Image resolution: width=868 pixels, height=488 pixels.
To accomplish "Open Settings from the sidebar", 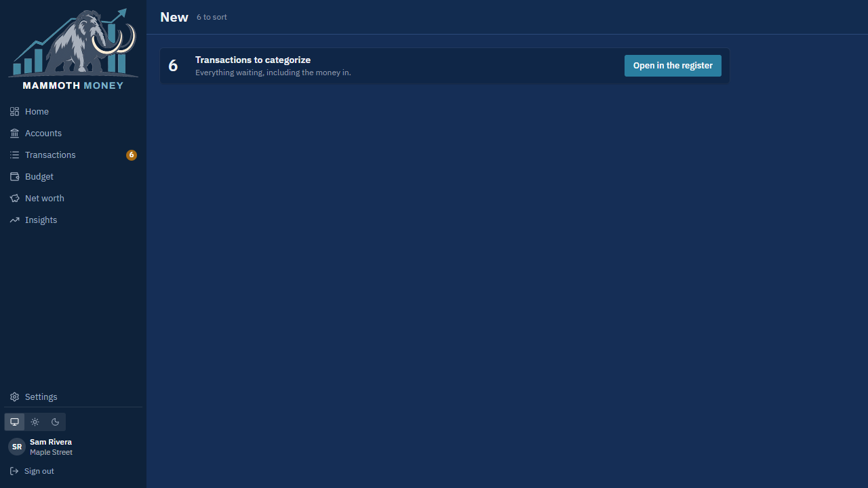I will point(73,397).
